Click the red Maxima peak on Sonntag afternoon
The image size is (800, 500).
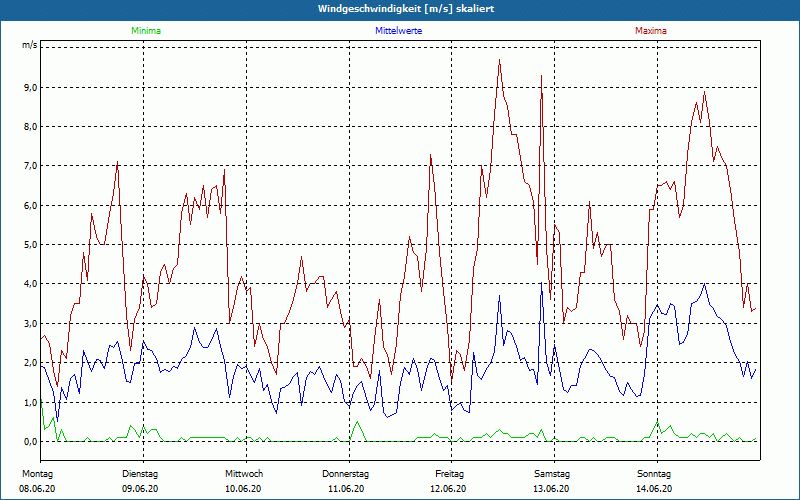pyautogui.click(x=705, y=92)
